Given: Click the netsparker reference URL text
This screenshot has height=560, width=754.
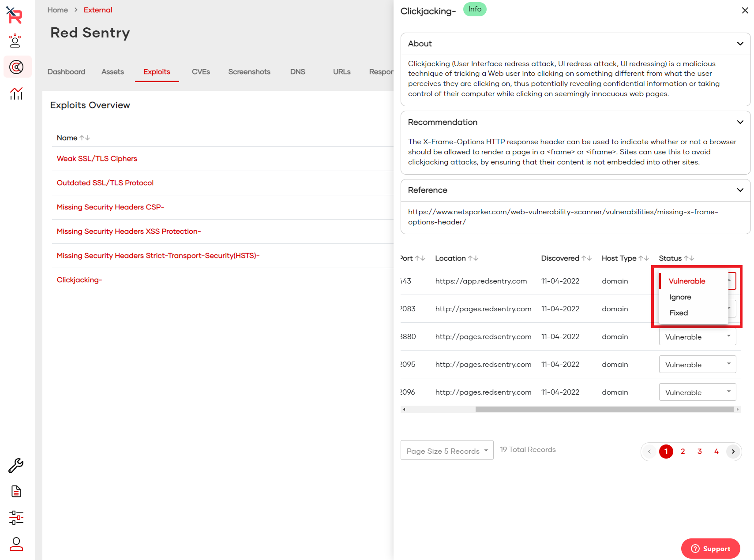Looking at the screenshot, I should click(x=563, y=217).
